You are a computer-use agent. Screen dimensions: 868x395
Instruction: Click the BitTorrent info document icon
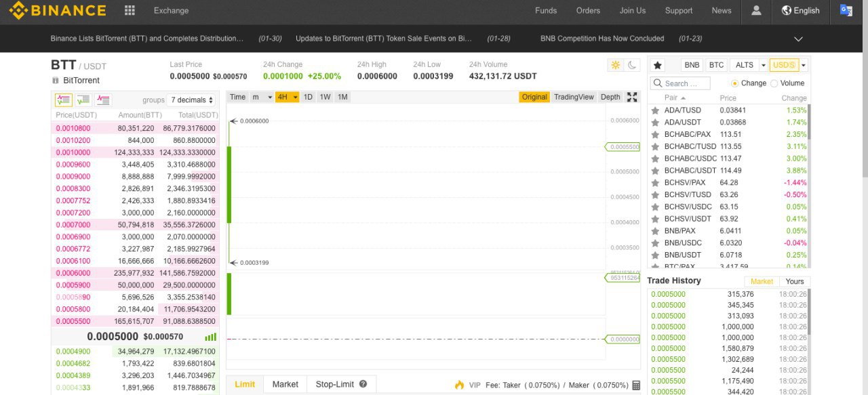tap(56, 81)
